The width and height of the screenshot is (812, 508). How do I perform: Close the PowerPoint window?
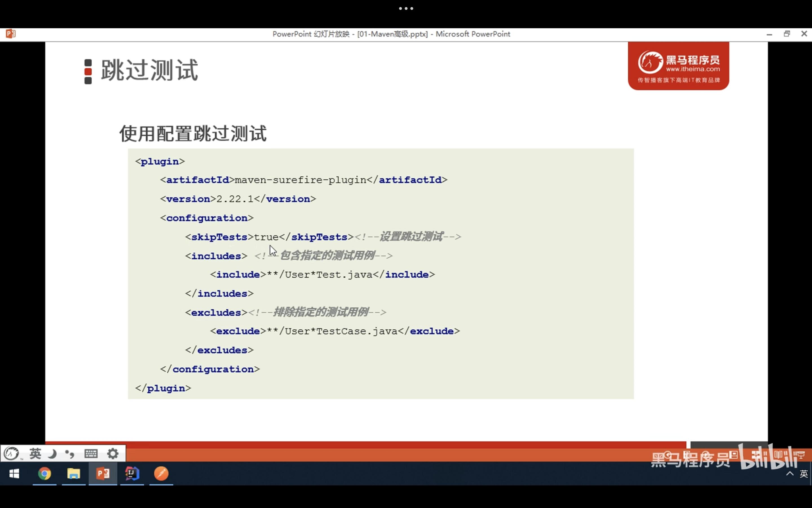[x=804, y=34]
